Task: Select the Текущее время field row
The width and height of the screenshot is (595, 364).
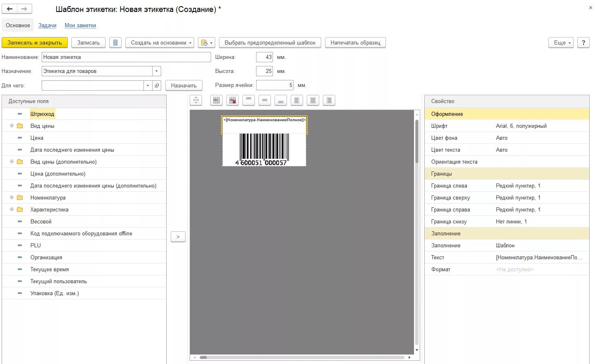Action: pyautogui.click(x=84, y=269)
